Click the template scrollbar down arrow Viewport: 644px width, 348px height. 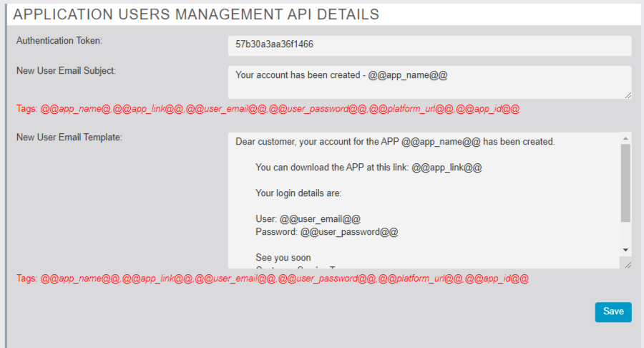click(626, 249)
